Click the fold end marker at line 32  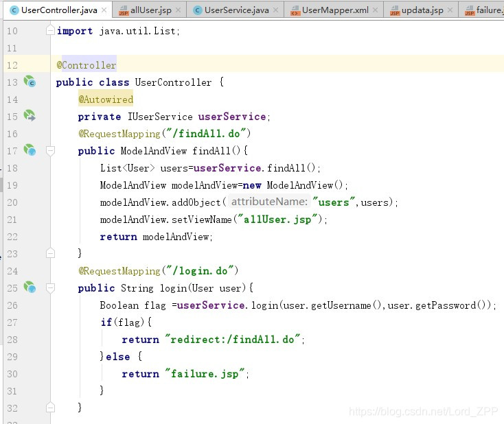[50, 408]
